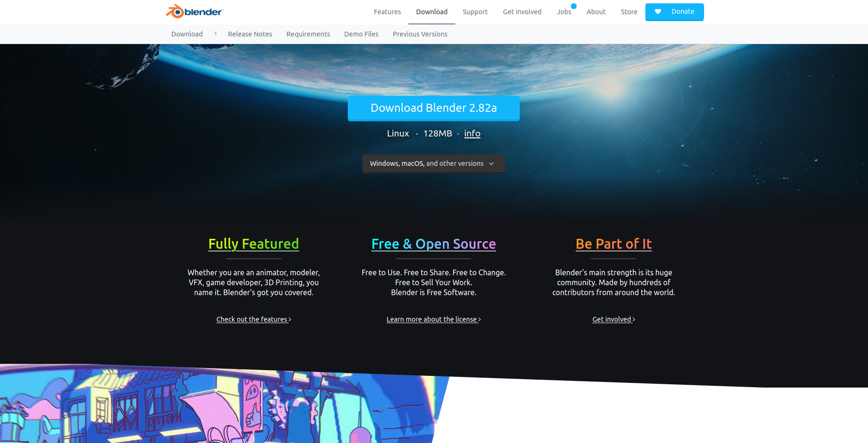Click the Fully Featured heading link
The height and width of the screenshot is (443, 868).
(253, 244)
